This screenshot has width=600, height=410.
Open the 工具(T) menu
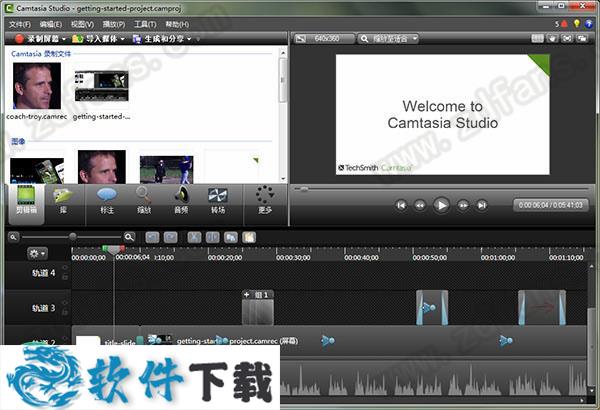point(145,24)
